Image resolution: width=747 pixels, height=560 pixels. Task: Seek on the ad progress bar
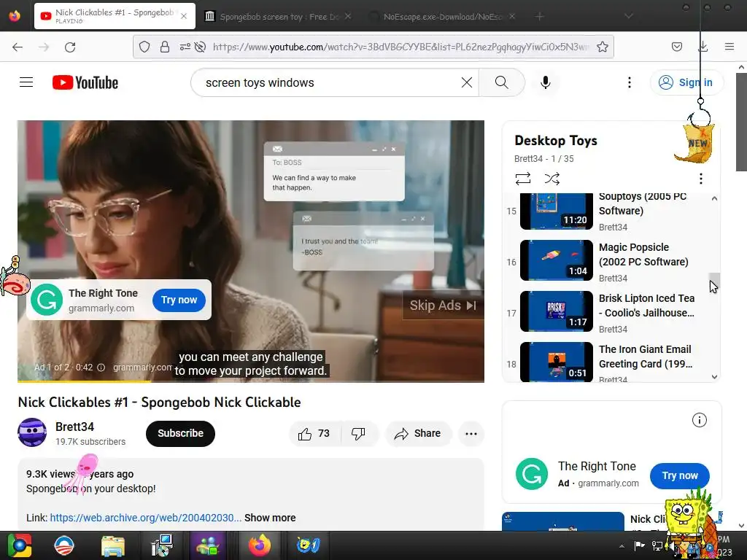pos(251,381)
